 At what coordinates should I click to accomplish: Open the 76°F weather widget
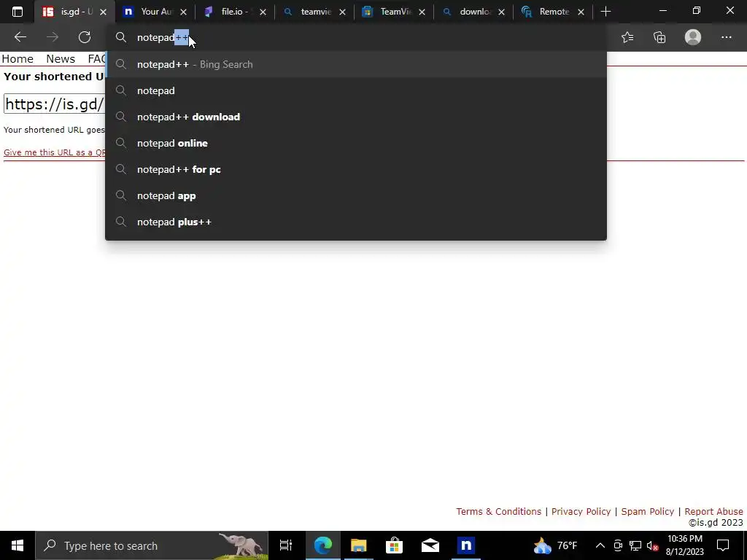tap(555, 545)
